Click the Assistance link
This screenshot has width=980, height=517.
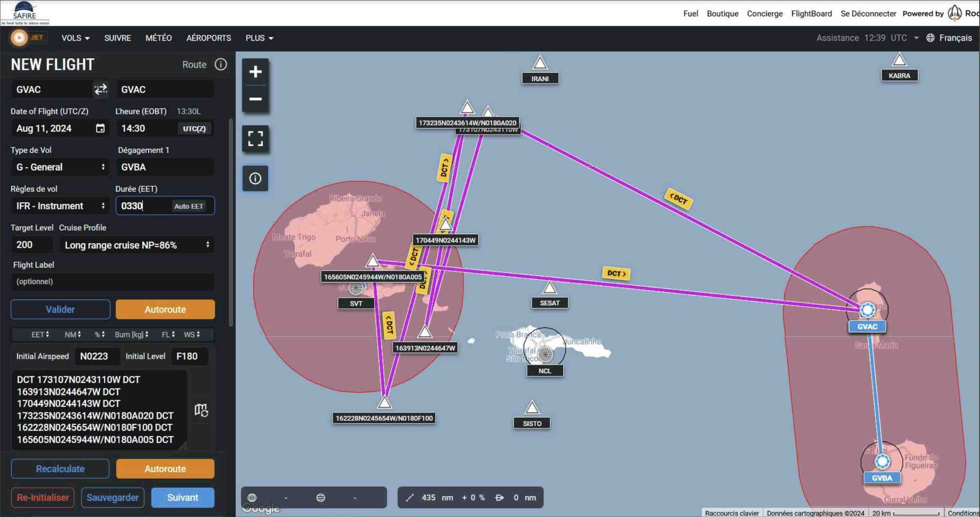[x=837, y=38]
